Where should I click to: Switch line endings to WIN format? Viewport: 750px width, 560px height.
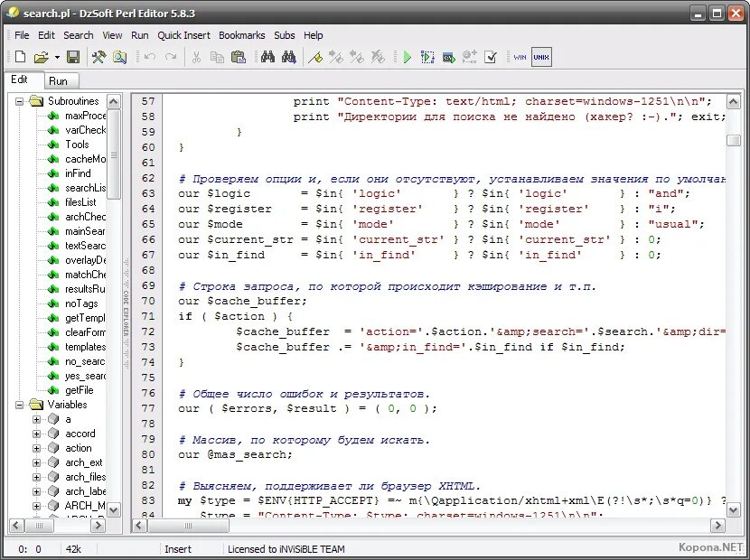pos(520,58)
